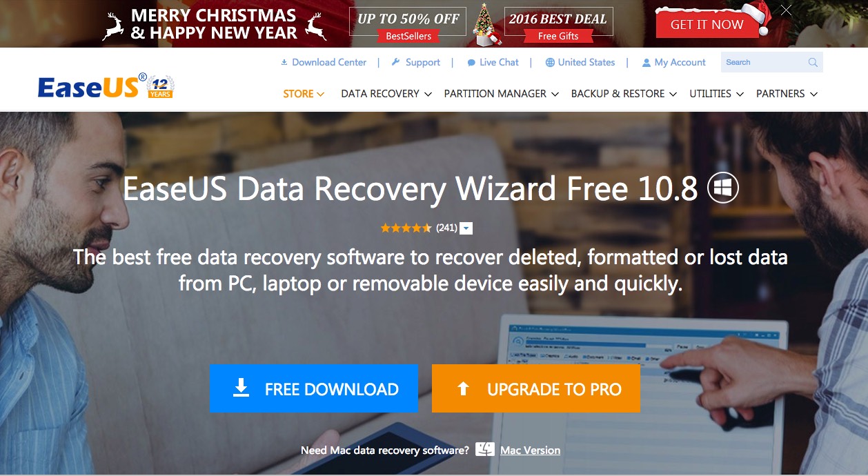The width and height of the screenshot is (868, 476).
Task: Click the United States globe icon
Action: tap(550, 62)
